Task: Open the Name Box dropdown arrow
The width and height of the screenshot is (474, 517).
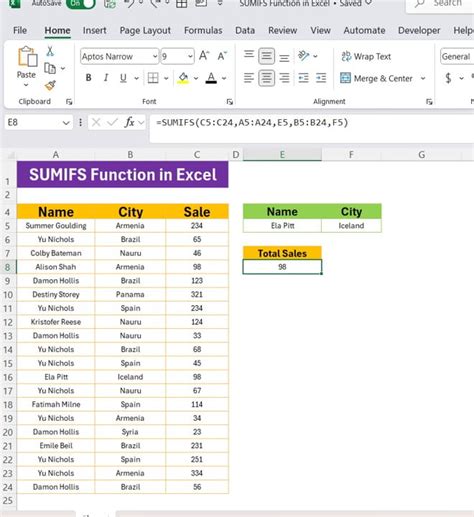Action: 66,123
